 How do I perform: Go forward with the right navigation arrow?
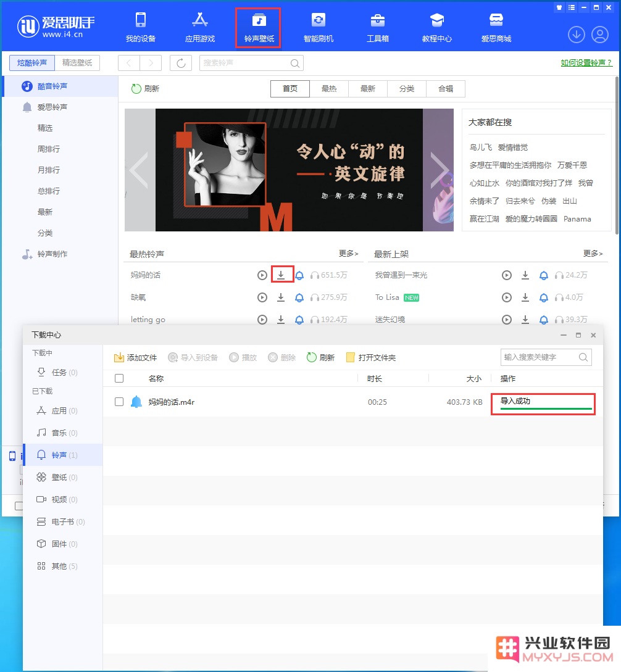(x=151, y=63)
